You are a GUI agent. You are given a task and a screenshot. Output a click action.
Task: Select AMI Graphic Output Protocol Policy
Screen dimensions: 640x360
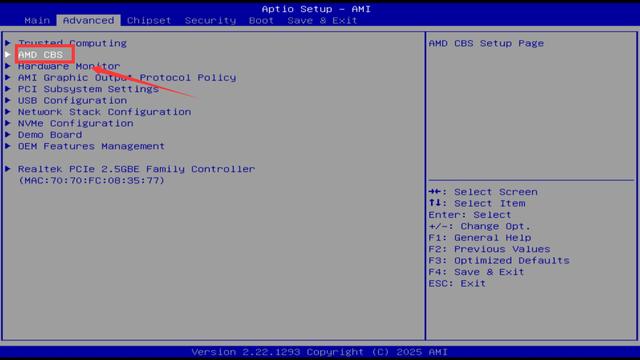pyautogui.click(x=127, y=77)
